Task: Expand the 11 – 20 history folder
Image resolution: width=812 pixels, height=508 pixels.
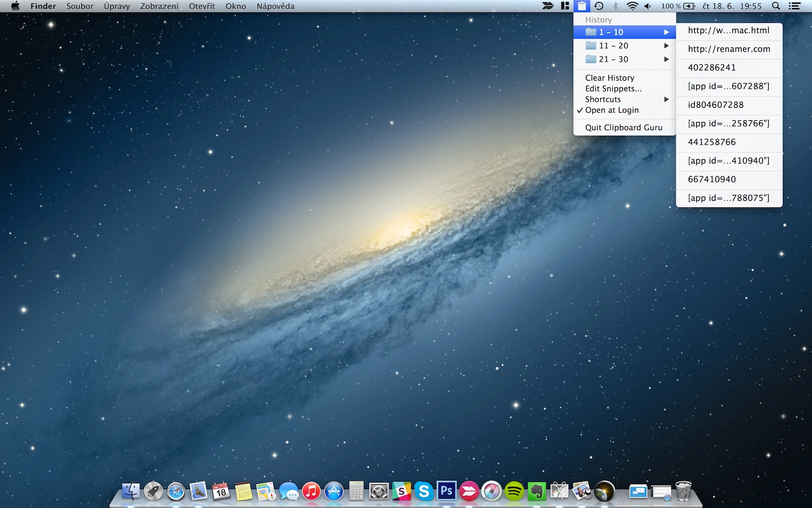Action: tap(613, 45)
